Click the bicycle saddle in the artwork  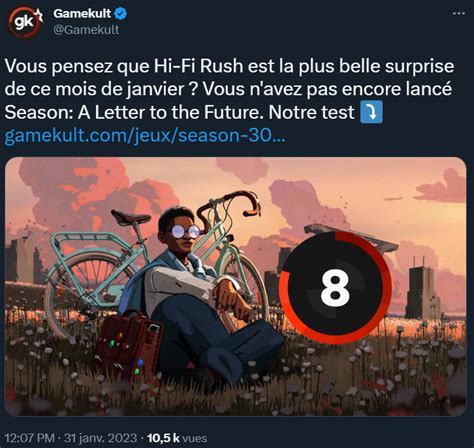coord(130,217)
